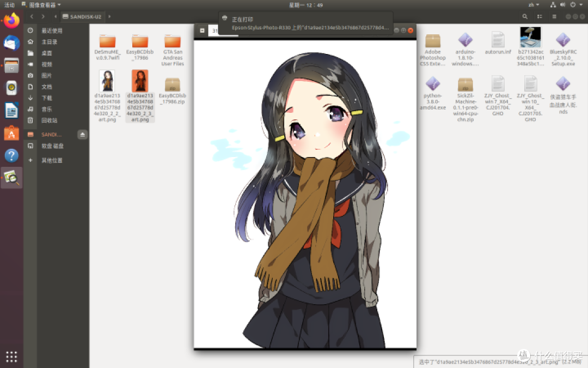Open the b271342ac image thumbnail
The height and width of the screenshot is (368, 588).
tap(531, 46)
